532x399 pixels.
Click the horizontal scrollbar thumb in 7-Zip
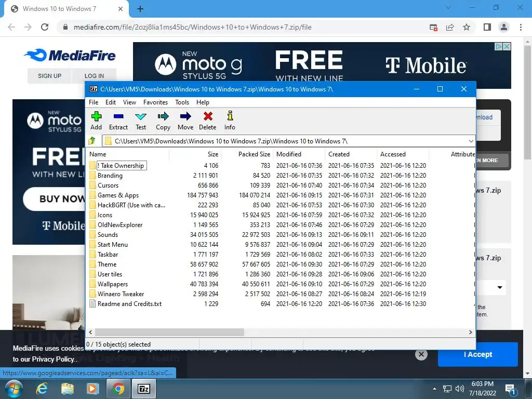(x=169, y=332)
